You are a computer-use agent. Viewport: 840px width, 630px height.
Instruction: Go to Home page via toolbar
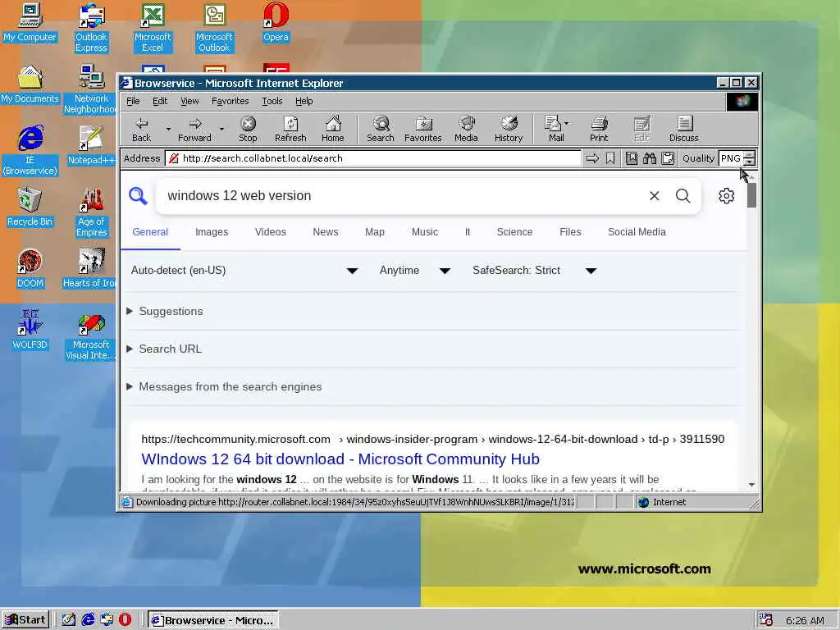pyautogui.click(x=333, y=130)
